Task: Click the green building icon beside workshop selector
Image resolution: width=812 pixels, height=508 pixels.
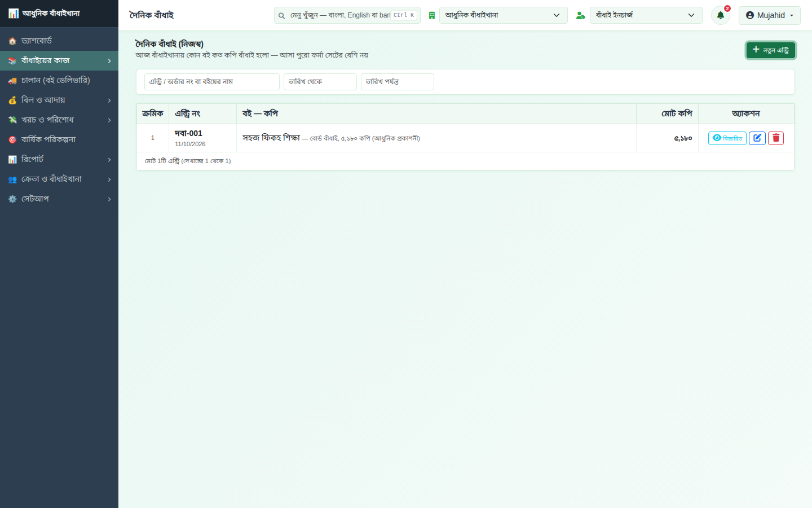Action: click(x=431, y=15)
